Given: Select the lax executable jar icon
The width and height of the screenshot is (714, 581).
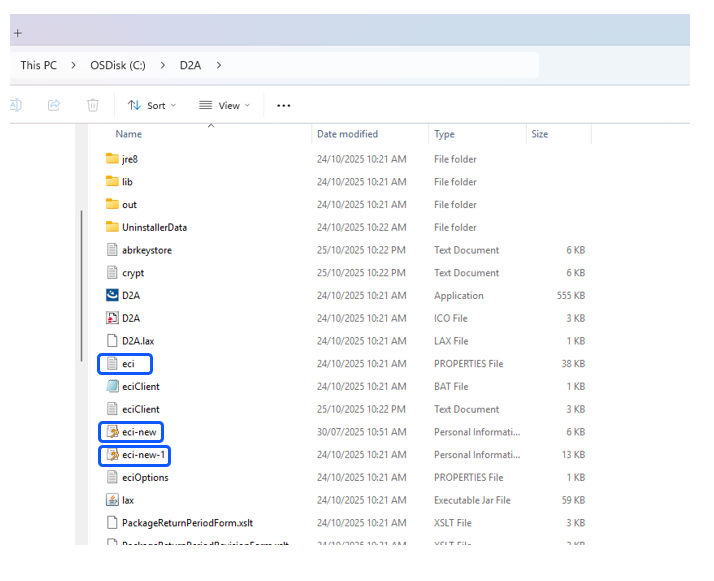Looking at the screenshot, I should 112,500.
